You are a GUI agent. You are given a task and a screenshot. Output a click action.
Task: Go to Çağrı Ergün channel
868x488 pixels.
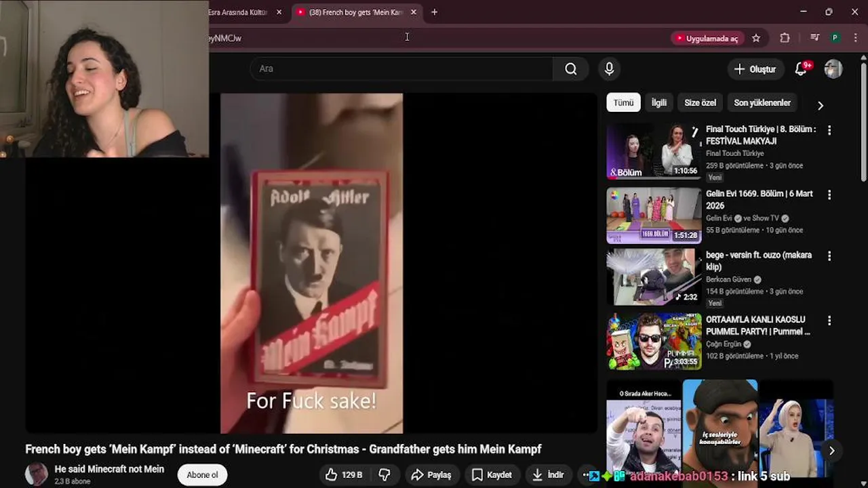724,344
